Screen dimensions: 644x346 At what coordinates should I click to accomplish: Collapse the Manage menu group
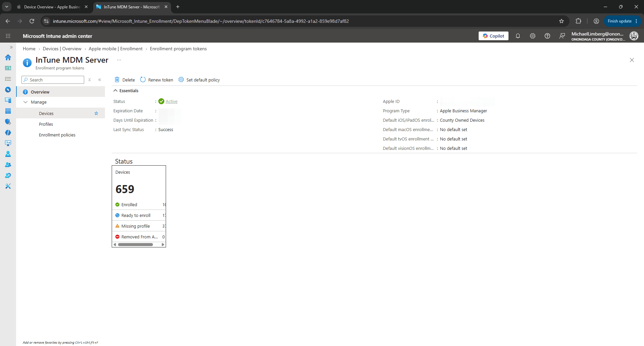(x=25, y=102)
